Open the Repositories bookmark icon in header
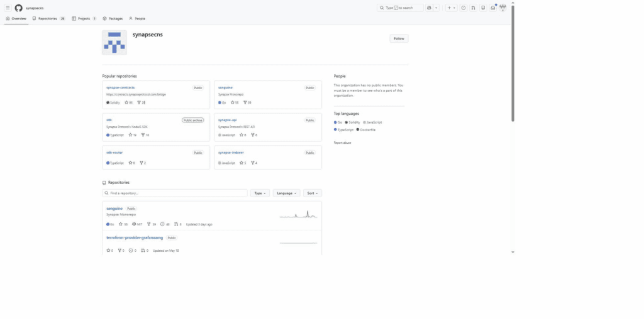 (x=483, y=8)
